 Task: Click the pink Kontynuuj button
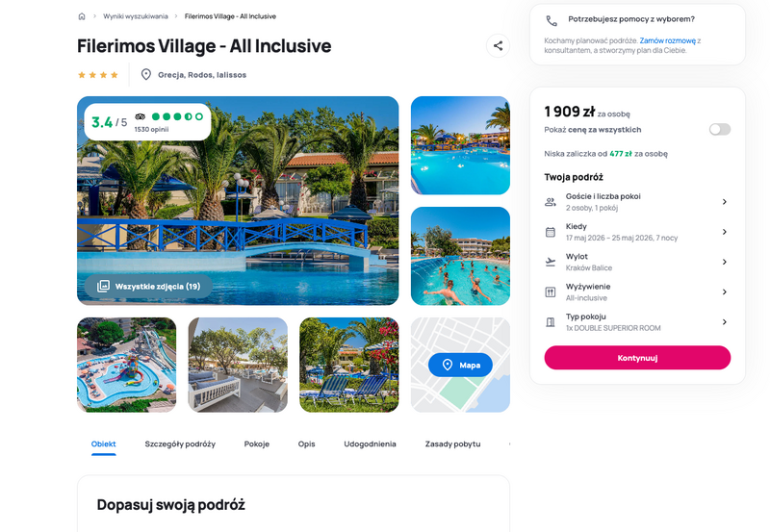pyautogui.click(x=637, y=358)
